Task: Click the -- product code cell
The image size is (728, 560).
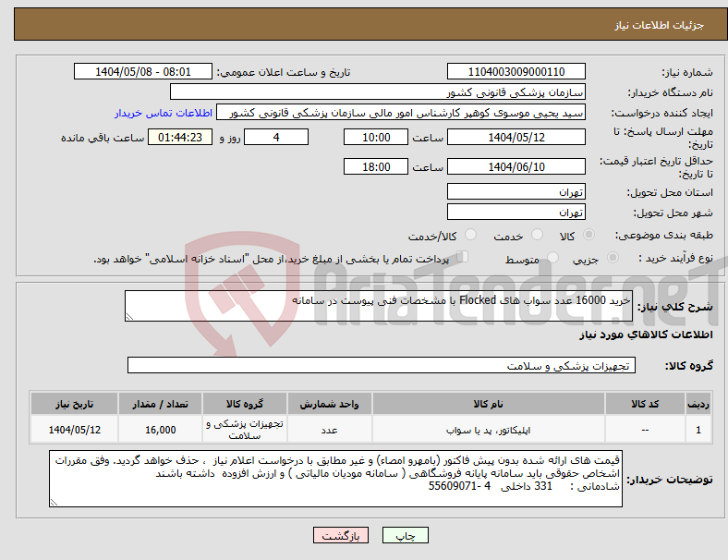Action: coord(645,430)
